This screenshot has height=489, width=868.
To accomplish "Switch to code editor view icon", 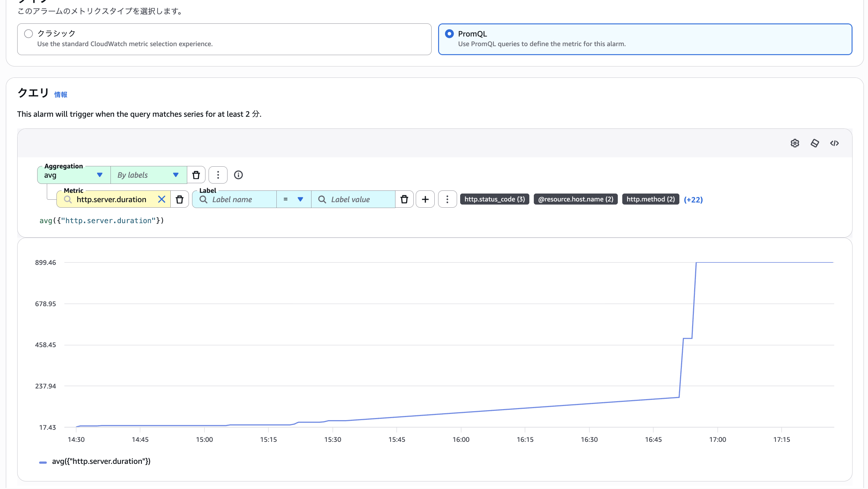I will 834,143.
